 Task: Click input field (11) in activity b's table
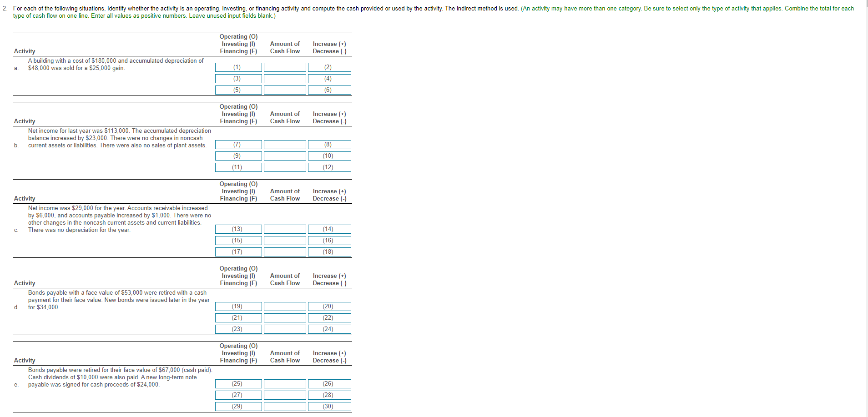pos(238,167)
